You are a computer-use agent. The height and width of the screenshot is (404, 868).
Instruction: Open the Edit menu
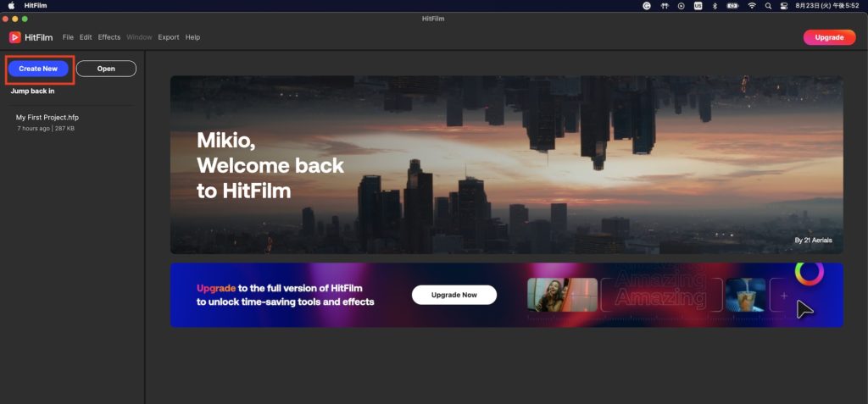(x=86, y=37)
